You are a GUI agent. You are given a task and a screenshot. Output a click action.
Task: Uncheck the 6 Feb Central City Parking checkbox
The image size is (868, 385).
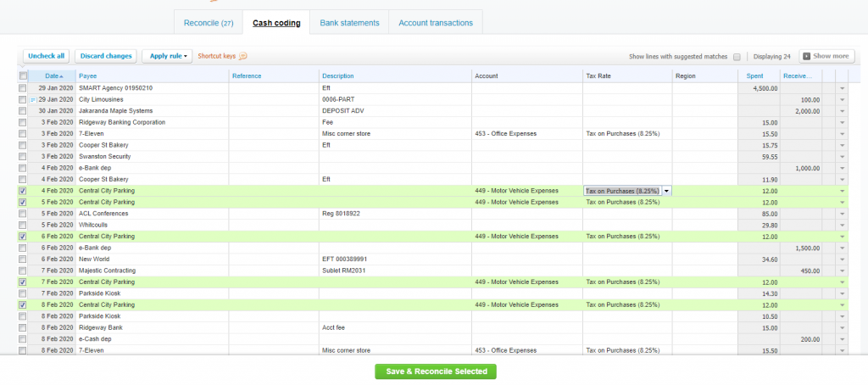[22, 237]
